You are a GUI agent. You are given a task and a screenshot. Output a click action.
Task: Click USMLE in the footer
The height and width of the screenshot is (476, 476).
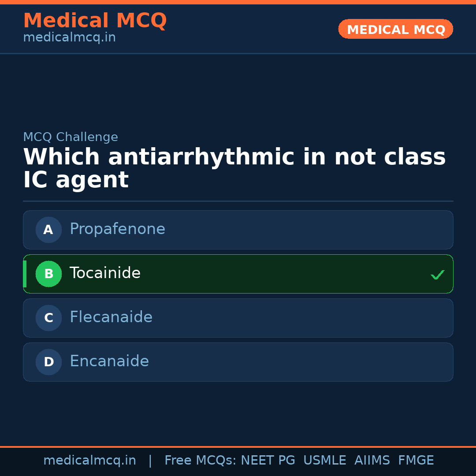325,461
